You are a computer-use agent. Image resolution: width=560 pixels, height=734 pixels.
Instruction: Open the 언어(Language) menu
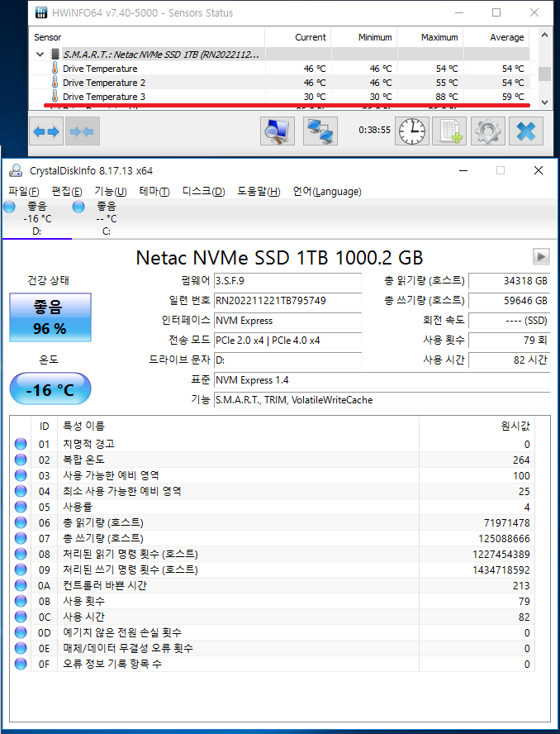327,192
